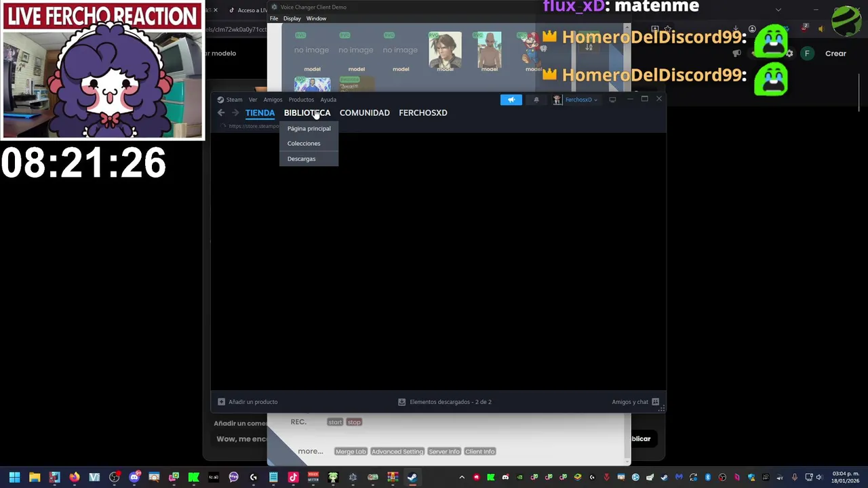Open Server Info in Voice Changer
This screenshot has height=488, width=868.
coord(444,451)
